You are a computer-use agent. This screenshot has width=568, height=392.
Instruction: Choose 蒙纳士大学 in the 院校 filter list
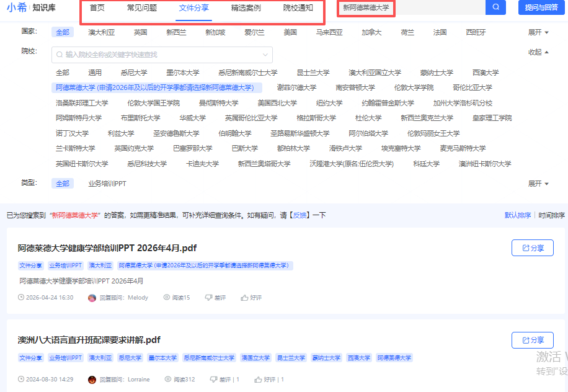pyautogui.click(x=437, y=73)
